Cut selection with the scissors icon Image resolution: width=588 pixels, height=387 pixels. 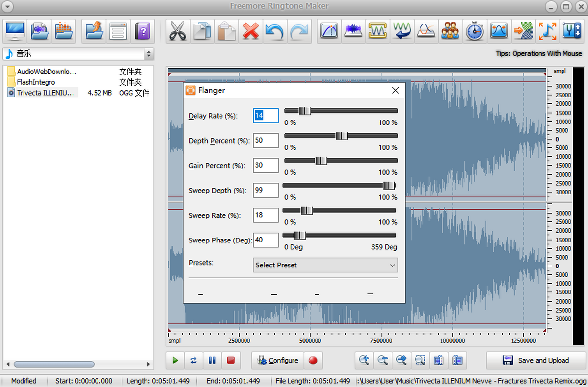pyautogui.click(x=177, y=31)
